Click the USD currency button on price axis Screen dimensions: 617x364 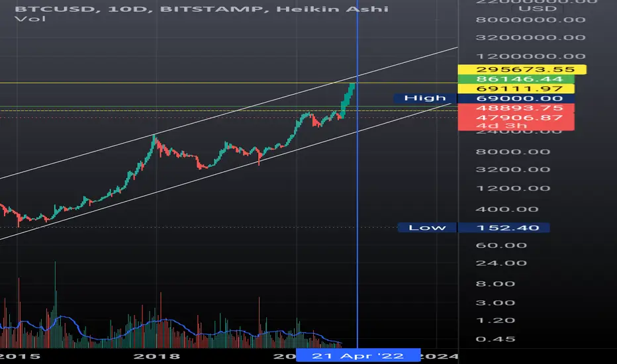538,9
